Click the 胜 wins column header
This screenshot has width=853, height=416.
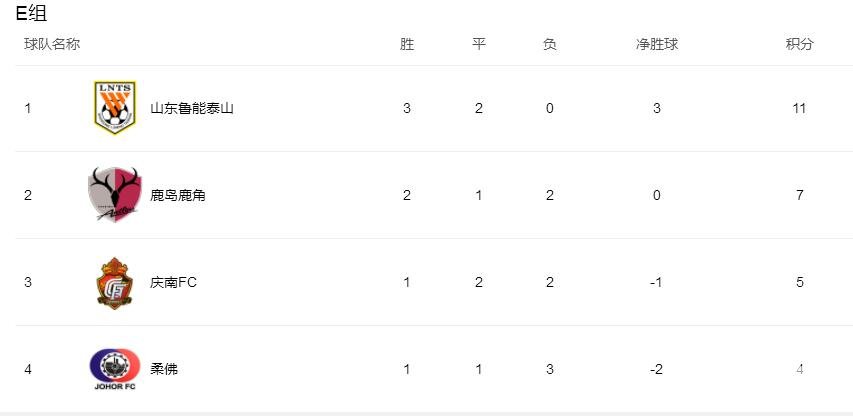[x=407, y=44]
